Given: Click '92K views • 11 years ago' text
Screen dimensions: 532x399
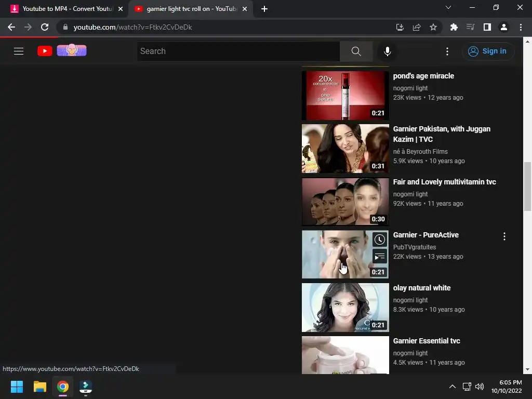Looking at the screenshot, I should tap(428, 204).
